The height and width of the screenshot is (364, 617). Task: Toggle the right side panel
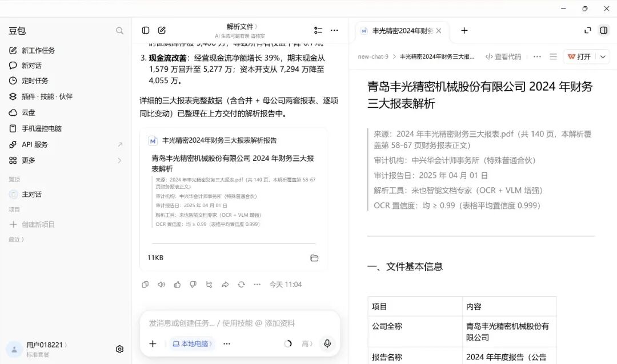point(604,30)
